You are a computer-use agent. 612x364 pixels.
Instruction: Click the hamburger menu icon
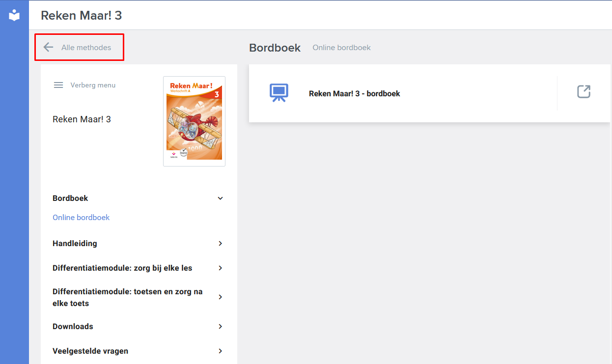(58, 85)
